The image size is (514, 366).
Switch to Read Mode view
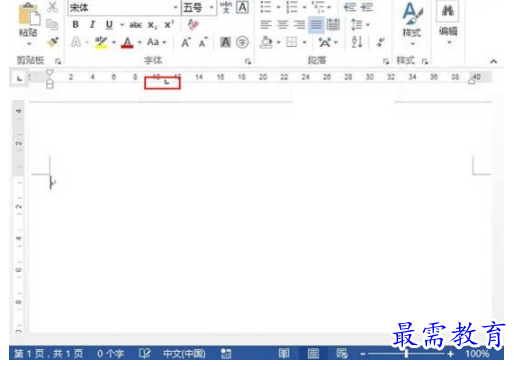click(x=284, y=353)
